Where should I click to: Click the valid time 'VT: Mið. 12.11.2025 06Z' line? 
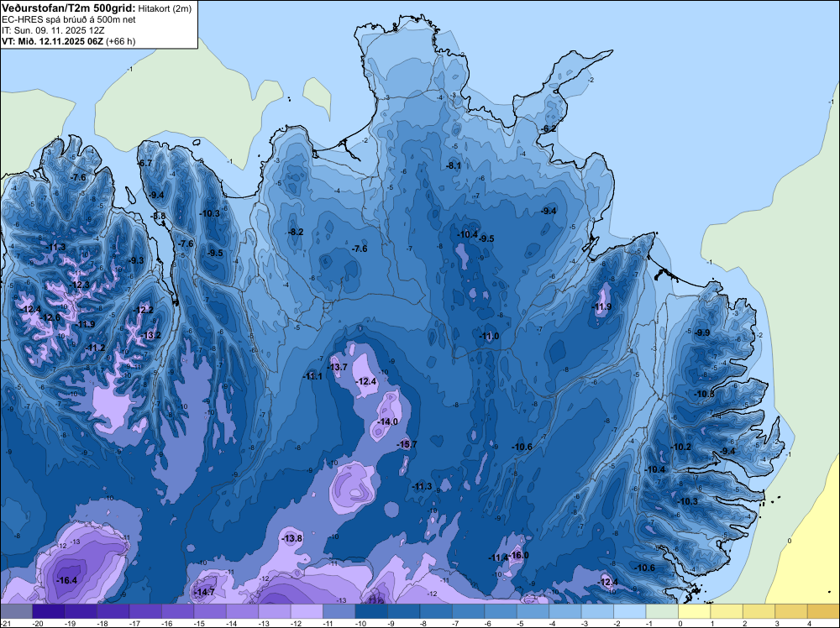pos(52,41)
